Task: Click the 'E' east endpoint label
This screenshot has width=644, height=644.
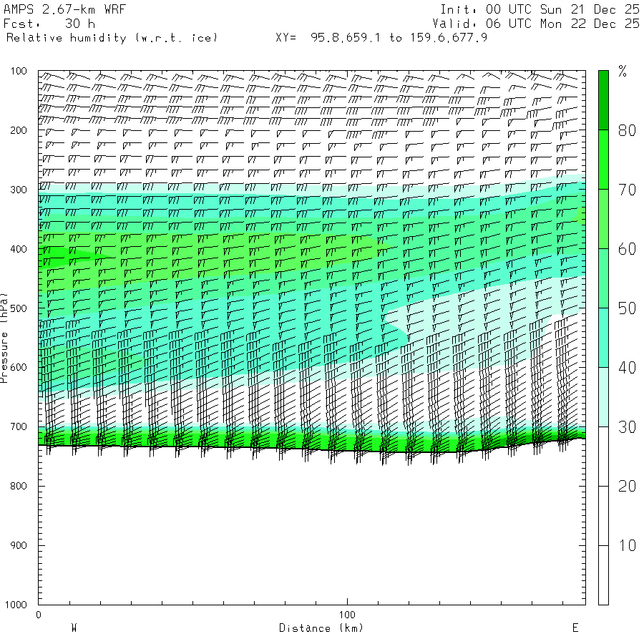Action: [575, 628]
